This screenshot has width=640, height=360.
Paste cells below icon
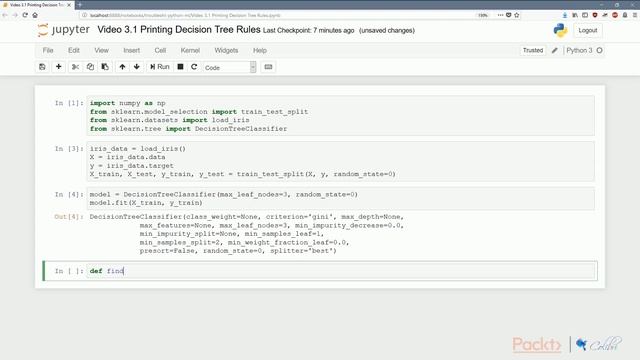click(105, 67)
